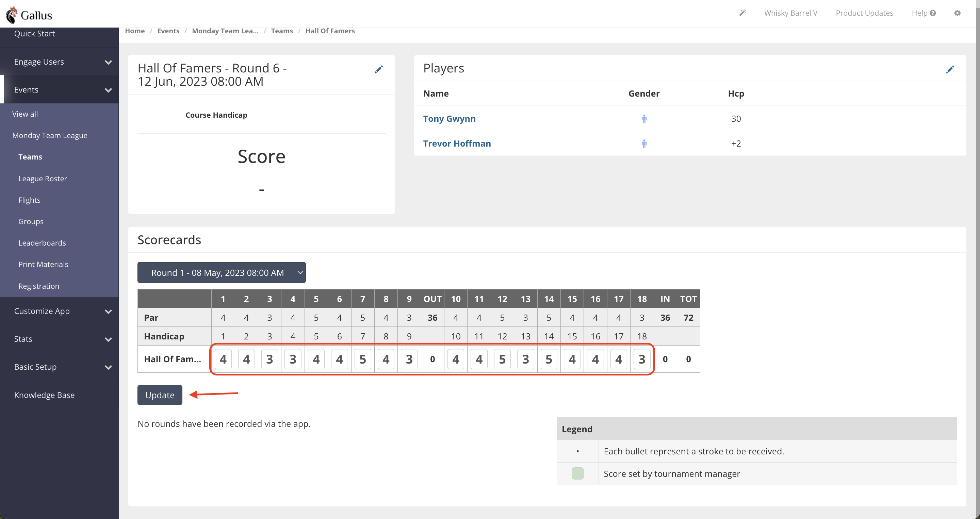Open the settings gear icon
This screenshot has width=980, height=519.
click(x=957, y=13)
